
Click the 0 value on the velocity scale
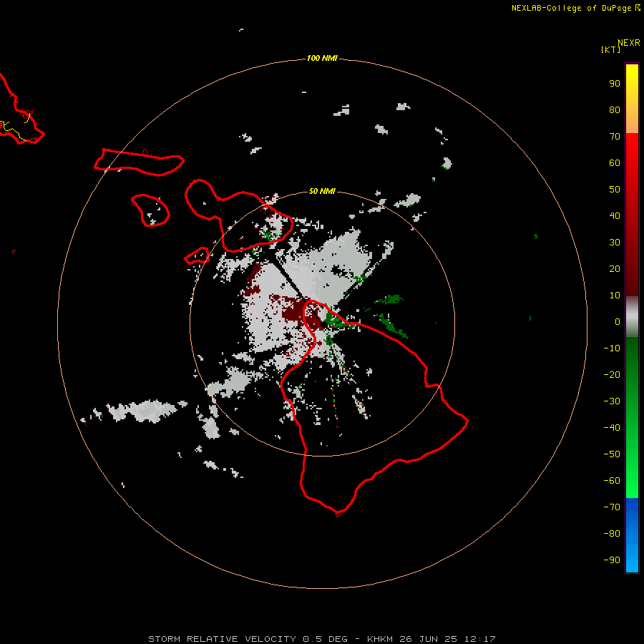(618, 322)
